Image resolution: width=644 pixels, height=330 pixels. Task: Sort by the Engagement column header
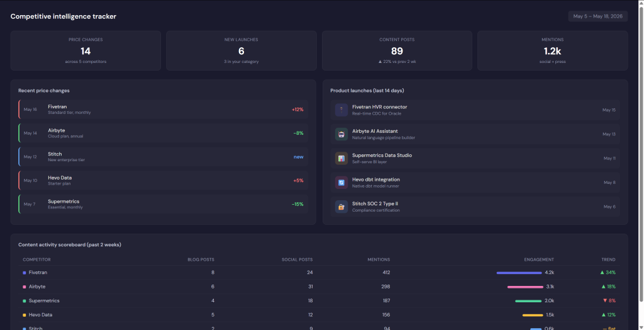(x=539, y=259)
